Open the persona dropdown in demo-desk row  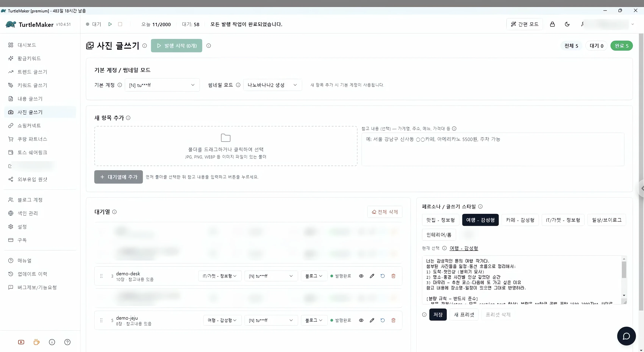click(220, 276)
